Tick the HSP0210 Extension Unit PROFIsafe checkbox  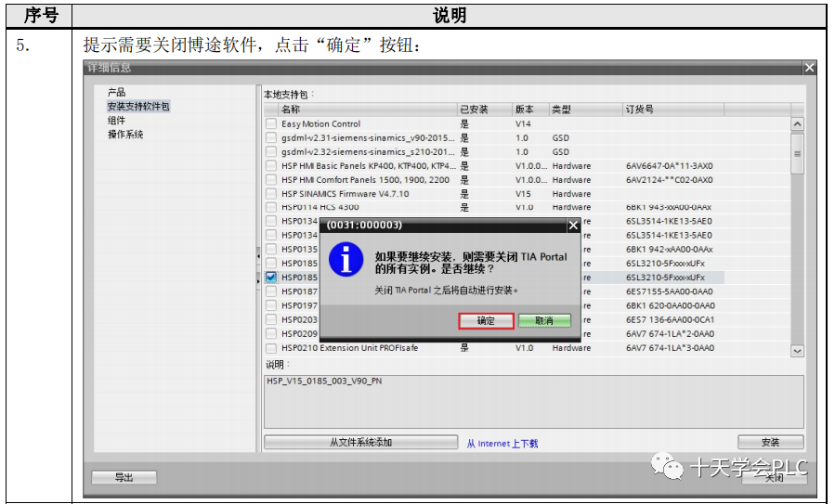[271, 348]
